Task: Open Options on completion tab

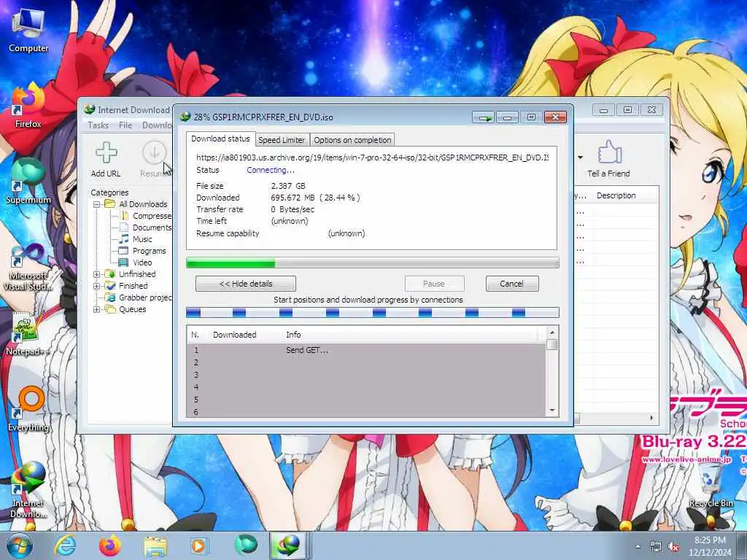Action: [x=352, y=140]
